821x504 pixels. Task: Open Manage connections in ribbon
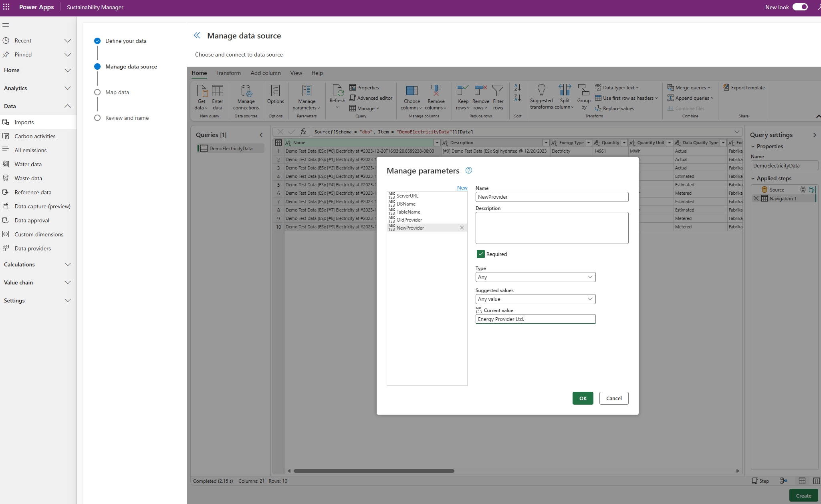[x=246, y=97]
